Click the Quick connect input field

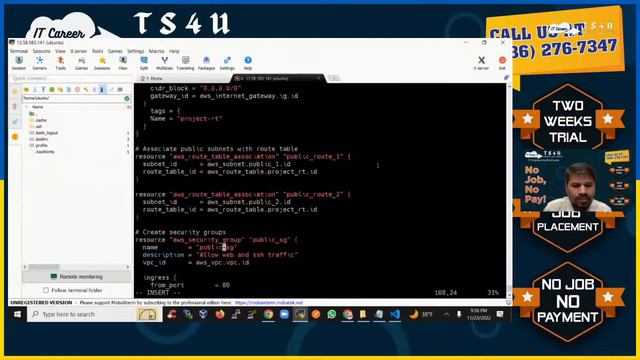70,78
